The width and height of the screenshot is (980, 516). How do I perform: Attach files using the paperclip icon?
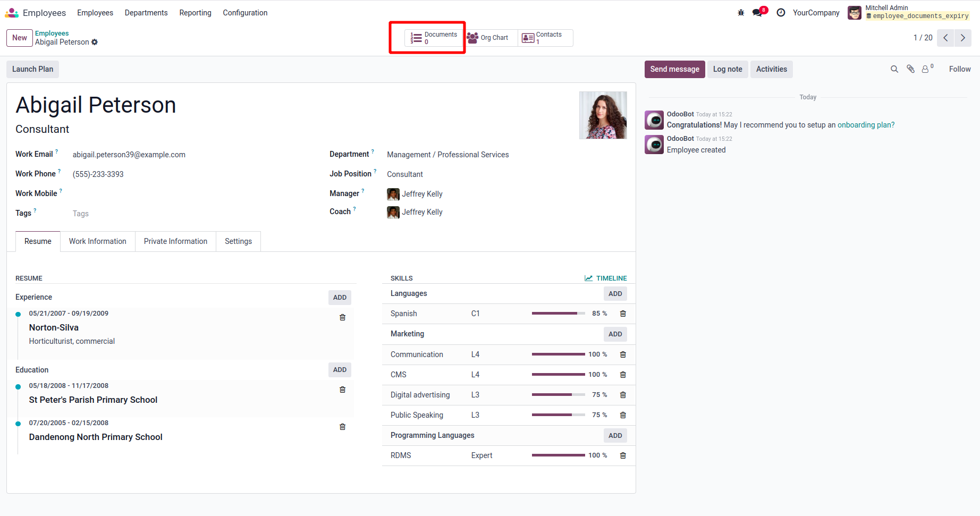pos(910,69)
